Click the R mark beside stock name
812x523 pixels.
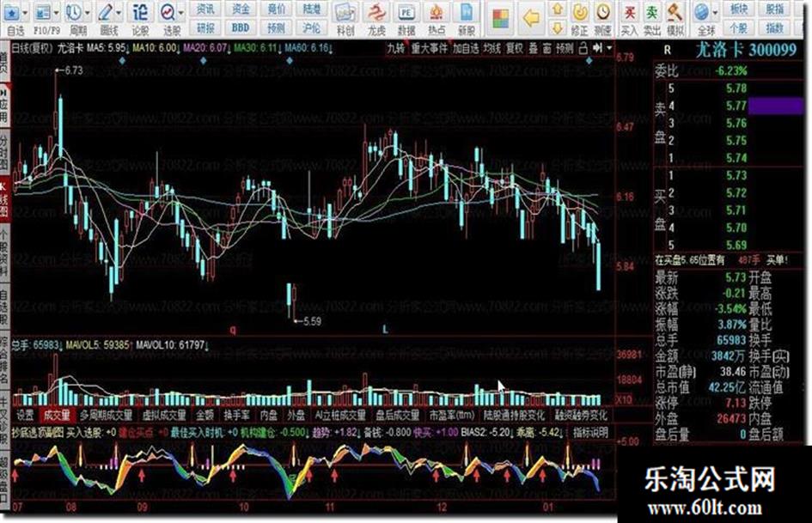[667, 50]
